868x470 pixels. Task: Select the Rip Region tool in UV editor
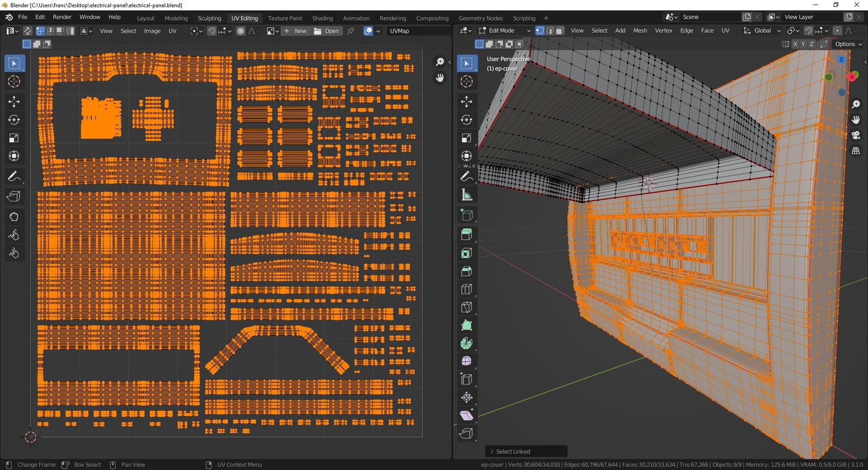pos(14,197)
